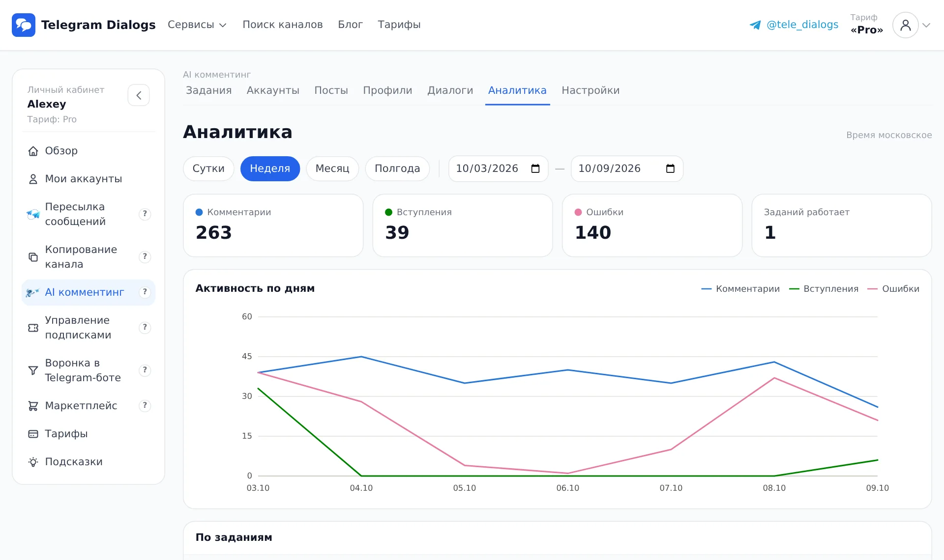Open end date calendar picker icon
Image resolution: width=944 pixels, height=560 pixels.
670,168
